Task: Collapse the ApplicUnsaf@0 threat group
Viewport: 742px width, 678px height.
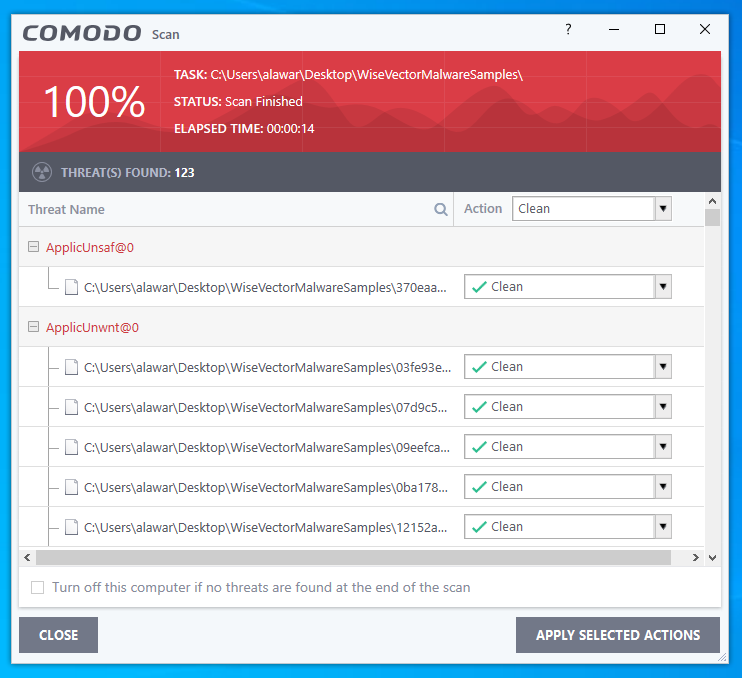Action: [x=33, y=247]
